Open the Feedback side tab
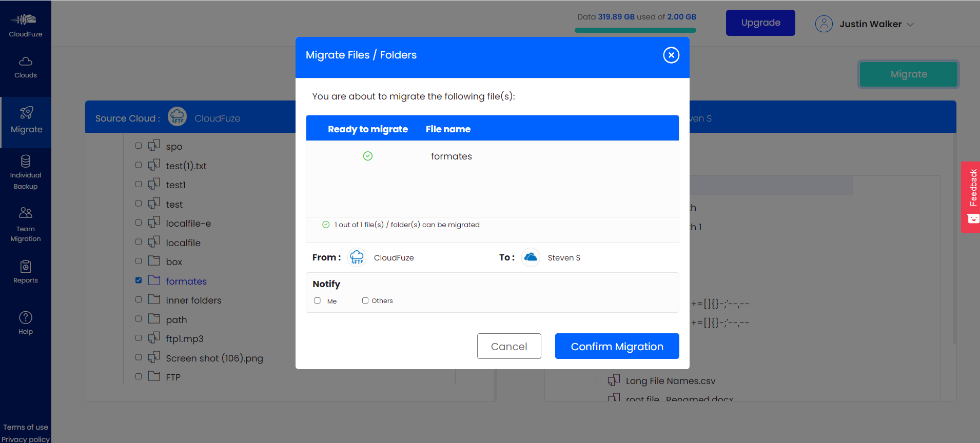The image size is (980, 443). tap(971, 197)
